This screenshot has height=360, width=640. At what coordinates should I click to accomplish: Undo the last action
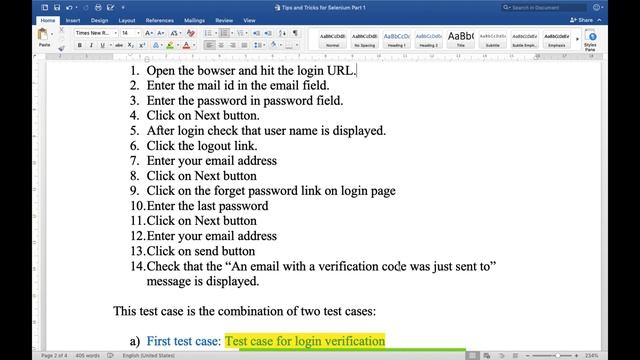tap(69, 7)
